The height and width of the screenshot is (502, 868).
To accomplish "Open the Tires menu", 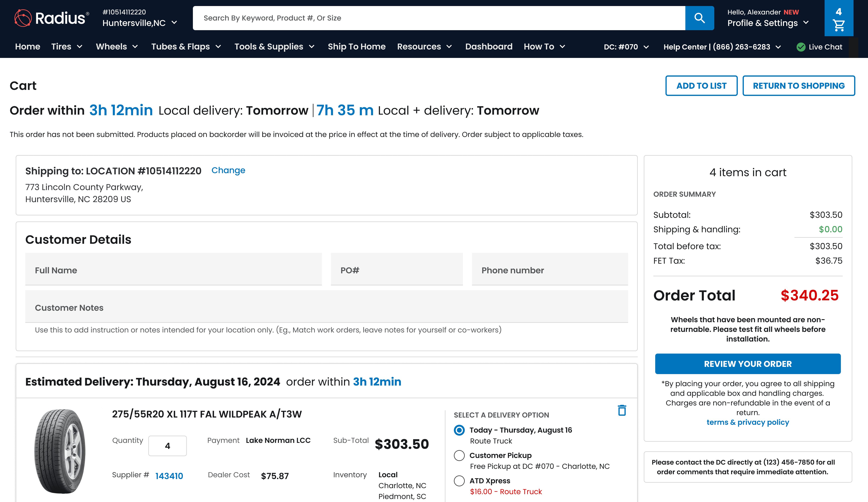I will coord(67,46).
